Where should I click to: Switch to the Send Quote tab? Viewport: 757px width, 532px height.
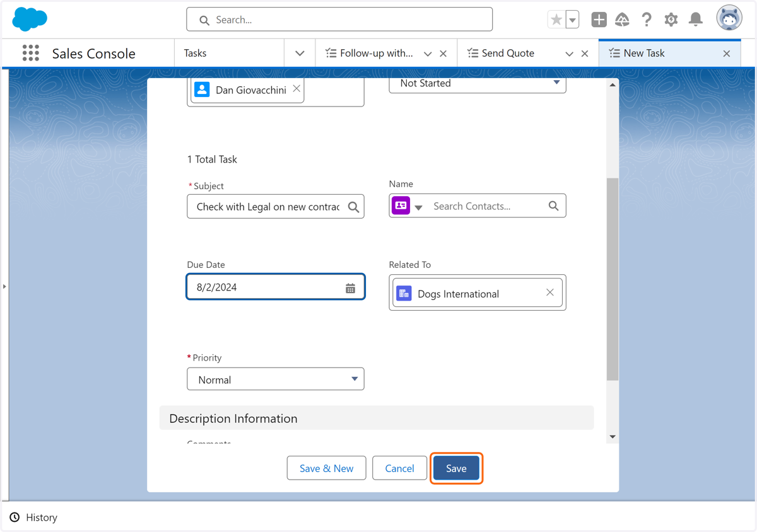(x=508, y=54)
